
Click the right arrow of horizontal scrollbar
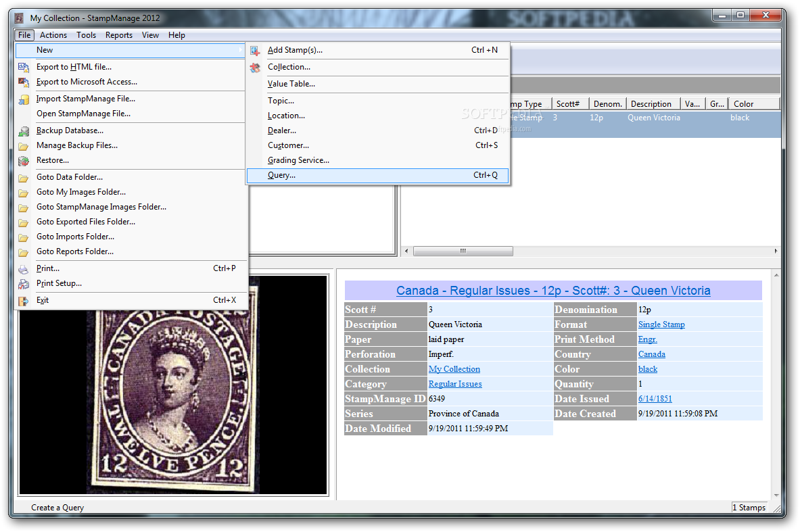[x=776, y=251]
